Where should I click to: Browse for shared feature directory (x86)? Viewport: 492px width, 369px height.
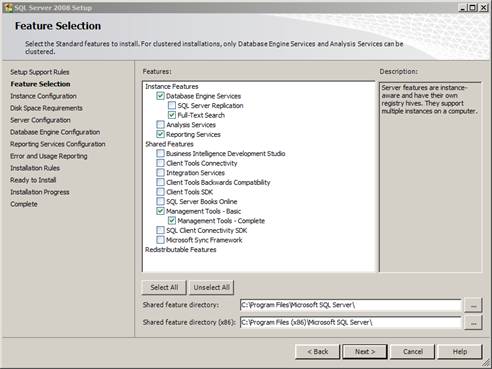[473, 323]
